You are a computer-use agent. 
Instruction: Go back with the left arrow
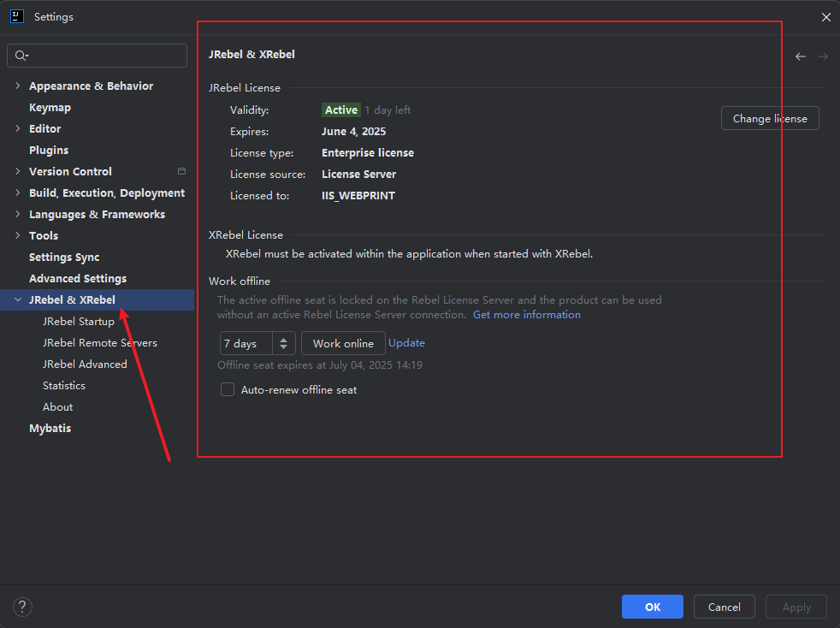801,56
